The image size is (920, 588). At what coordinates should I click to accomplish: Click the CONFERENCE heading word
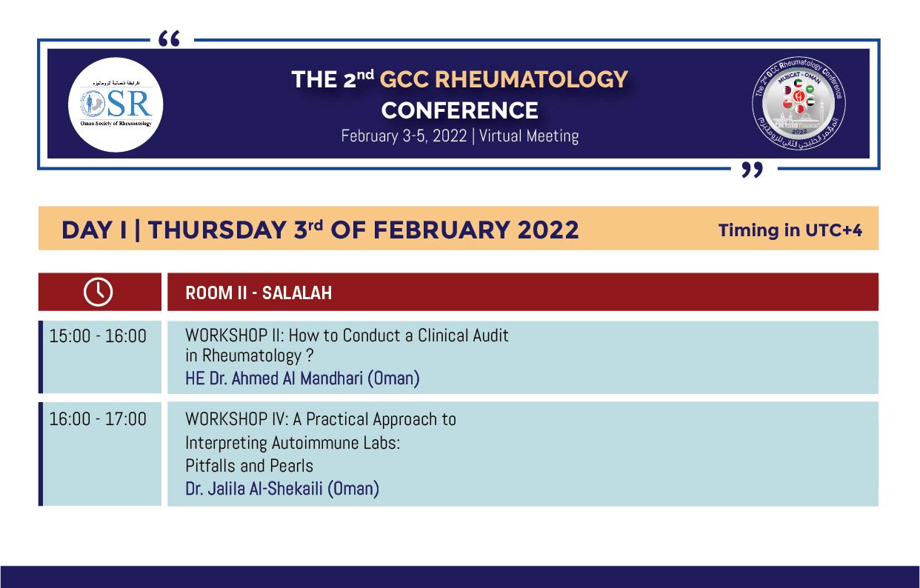pos(459,110)
